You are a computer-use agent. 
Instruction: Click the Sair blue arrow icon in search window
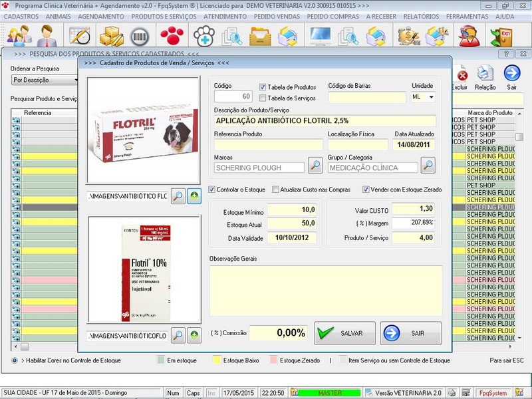512,73
